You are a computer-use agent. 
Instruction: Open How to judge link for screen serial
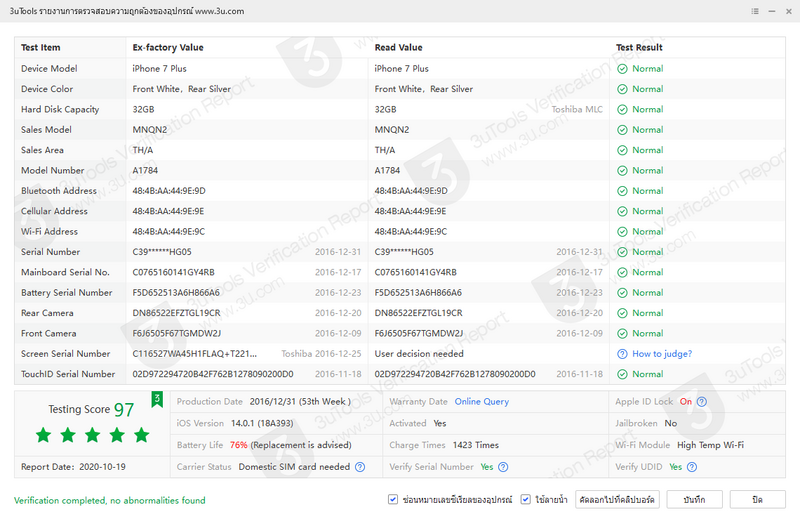(662, 354)
